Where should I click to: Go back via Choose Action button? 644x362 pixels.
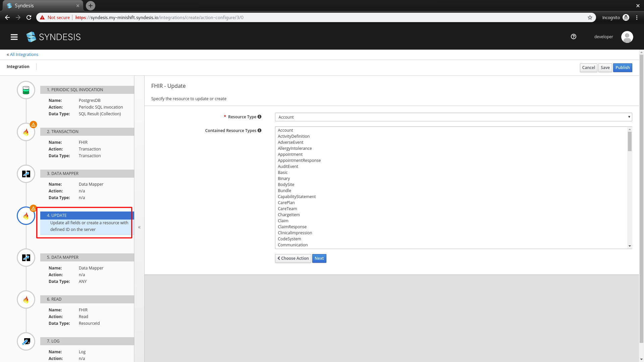click(293, 258)
